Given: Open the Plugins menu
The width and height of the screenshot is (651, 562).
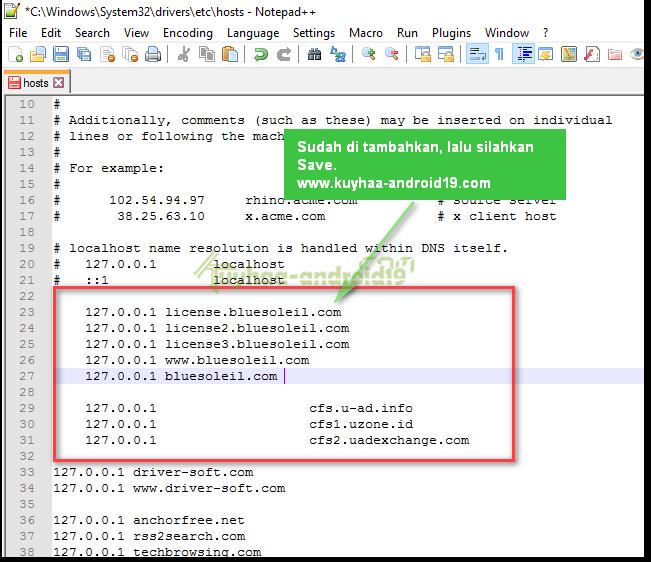Looking at the screenshot, I should click(451, 33).
